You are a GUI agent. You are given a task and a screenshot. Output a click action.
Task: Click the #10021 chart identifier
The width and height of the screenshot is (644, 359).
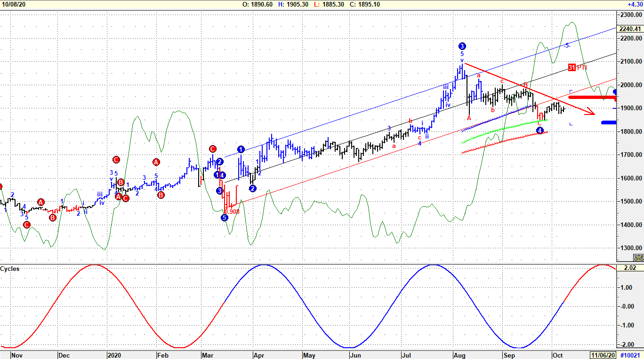pyautogui.click(x=630, y=355)
